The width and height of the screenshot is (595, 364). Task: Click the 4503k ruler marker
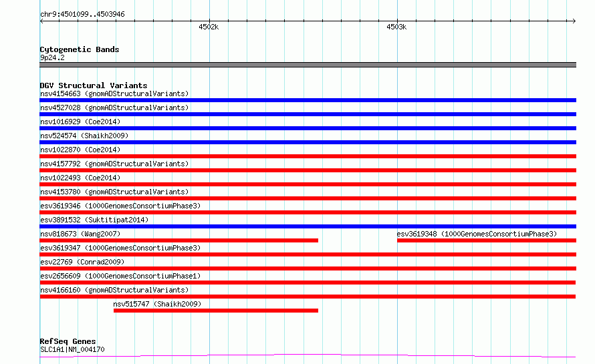coord(396,27)
